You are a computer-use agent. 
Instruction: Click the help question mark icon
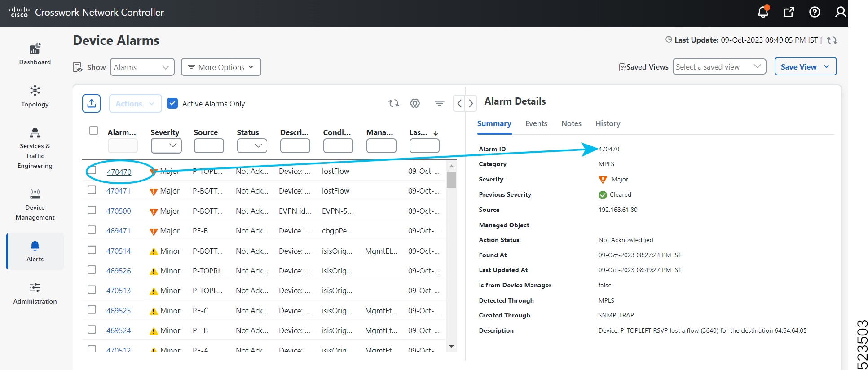(815, 12)
